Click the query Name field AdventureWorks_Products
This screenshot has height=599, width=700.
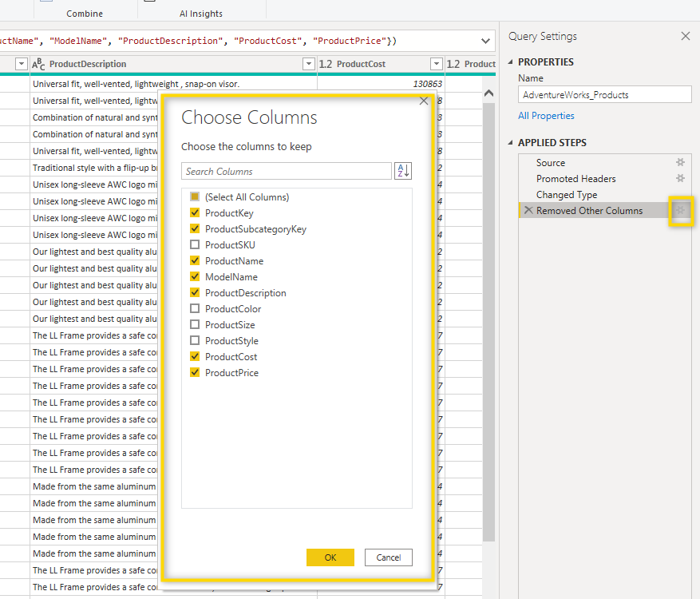[604, 95]
